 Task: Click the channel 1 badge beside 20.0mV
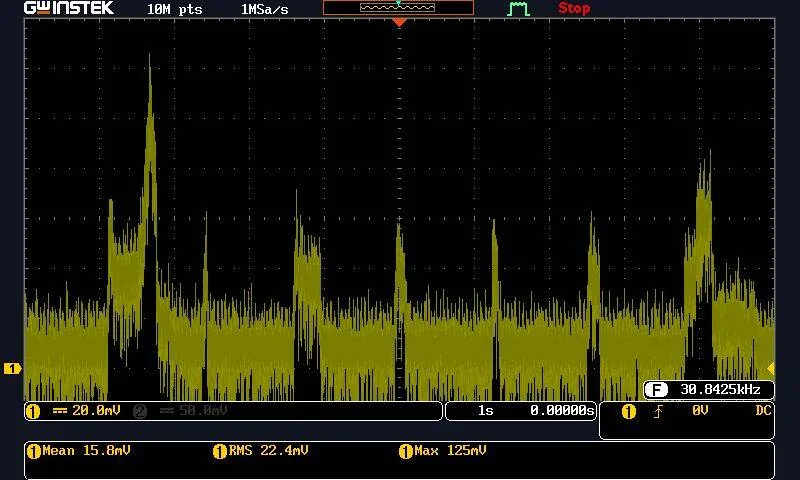[x=33, y=411]
